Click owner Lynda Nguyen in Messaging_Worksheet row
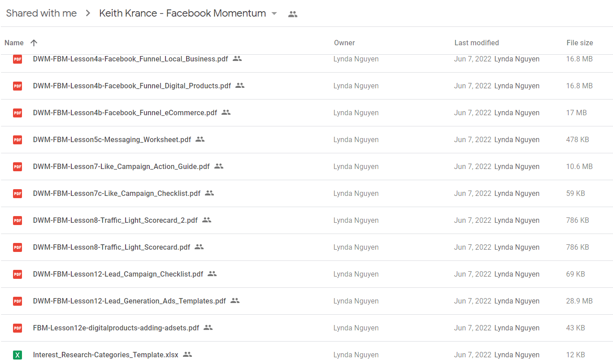The width and height of the screenshot is (613, 364). [x=356, y=139]
